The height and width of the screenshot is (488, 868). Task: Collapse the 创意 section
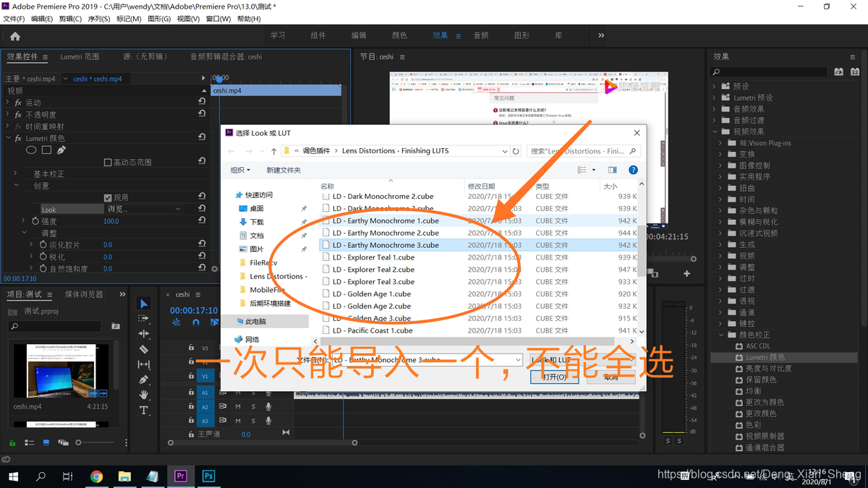[15, 186]
